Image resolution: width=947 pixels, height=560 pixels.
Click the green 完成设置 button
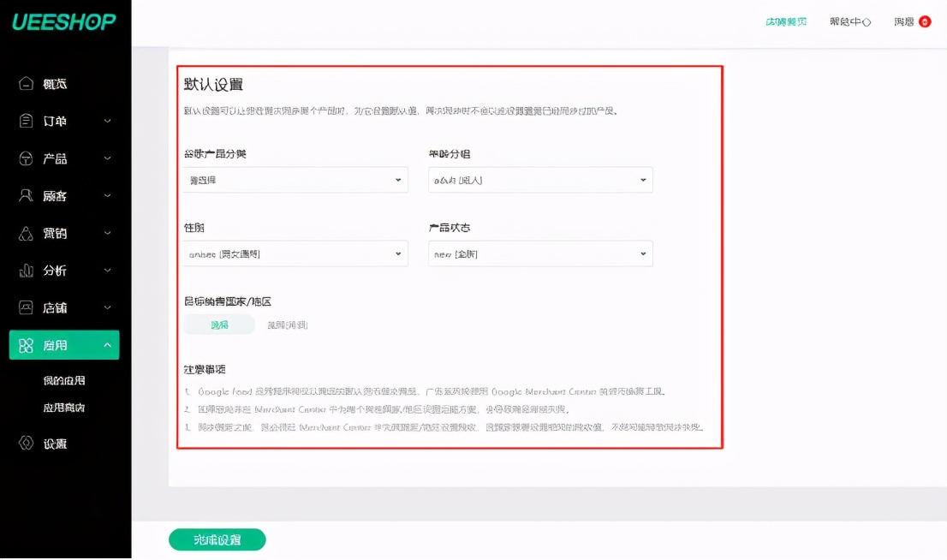(x=217, y=539)
